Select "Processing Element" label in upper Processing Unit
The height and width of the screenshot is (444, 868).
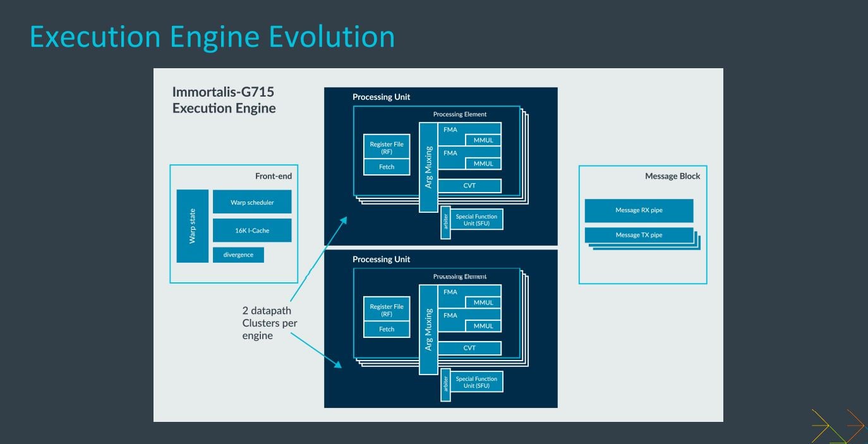tap(460, 114)
